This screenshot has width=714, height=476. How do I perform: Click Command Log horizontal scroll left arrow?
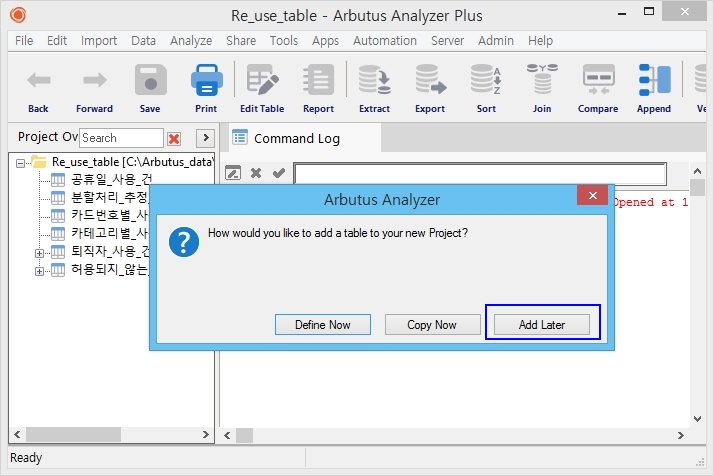(227, 435)
